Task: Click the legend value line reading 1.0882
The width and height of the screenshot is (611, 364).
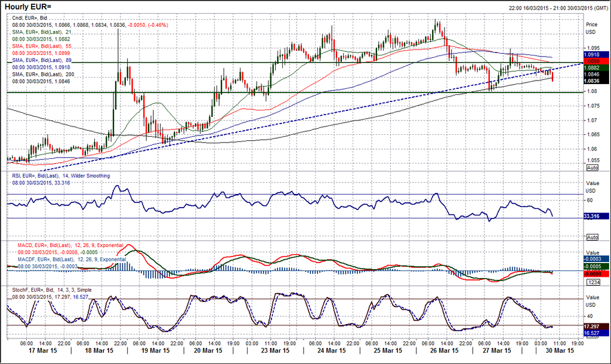Action: tap(41, 39)
